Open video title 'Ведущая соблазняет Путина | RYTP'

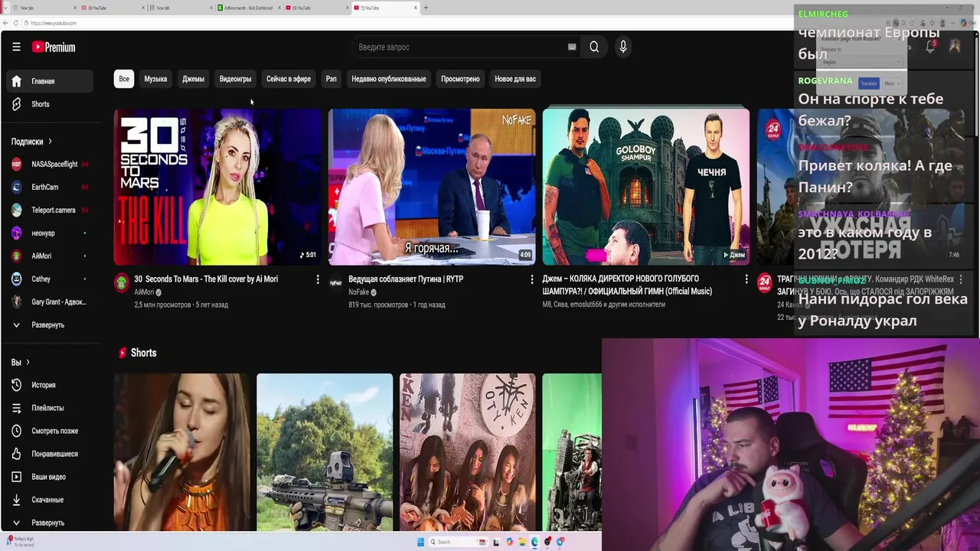click(x=406, y=279)
